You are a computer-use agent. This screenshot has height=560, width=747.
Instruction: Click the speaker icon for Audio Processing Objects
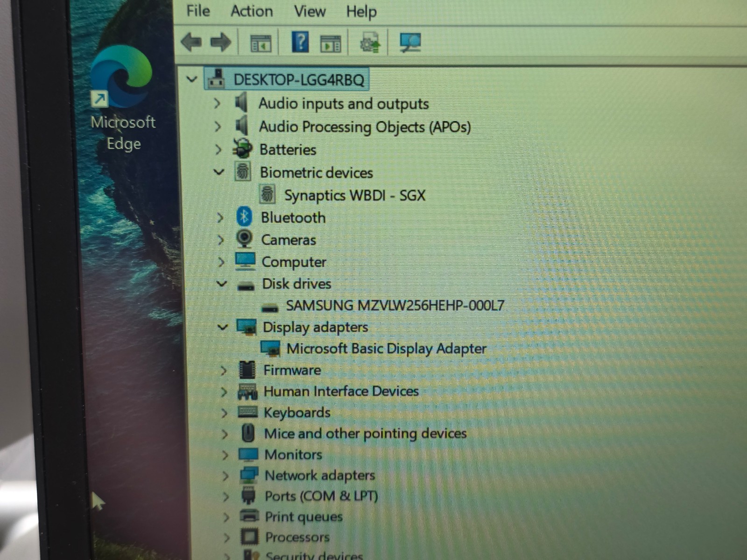coord(242,125)
